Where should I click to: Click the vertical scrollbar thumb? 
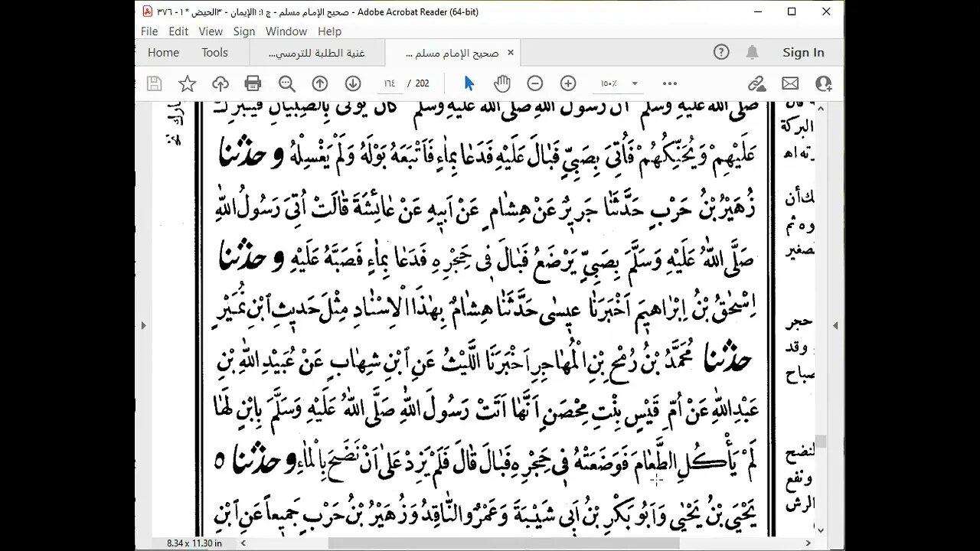820,441
